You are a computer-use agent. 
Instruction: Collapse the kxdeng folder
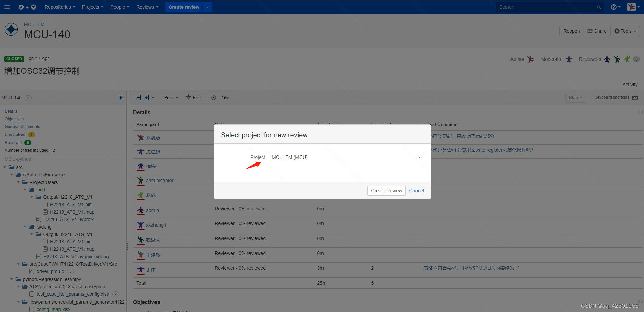(25, 227)
